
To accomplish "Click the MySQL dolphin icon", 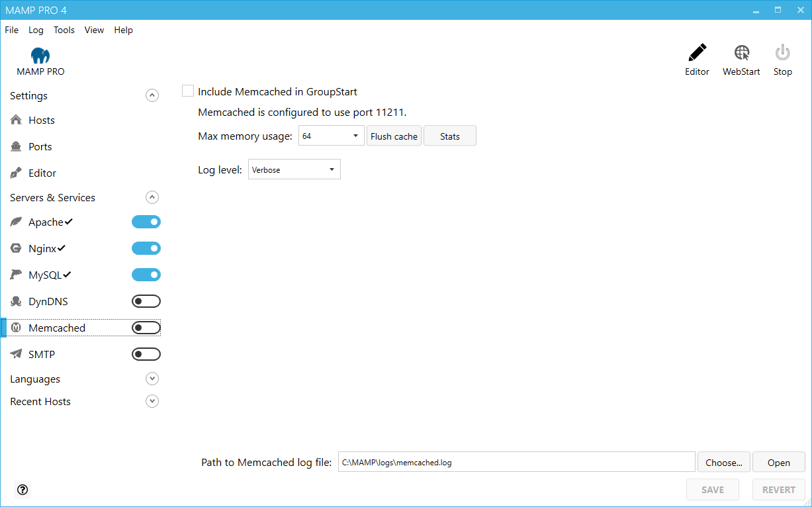I will [x=17, y=275].
